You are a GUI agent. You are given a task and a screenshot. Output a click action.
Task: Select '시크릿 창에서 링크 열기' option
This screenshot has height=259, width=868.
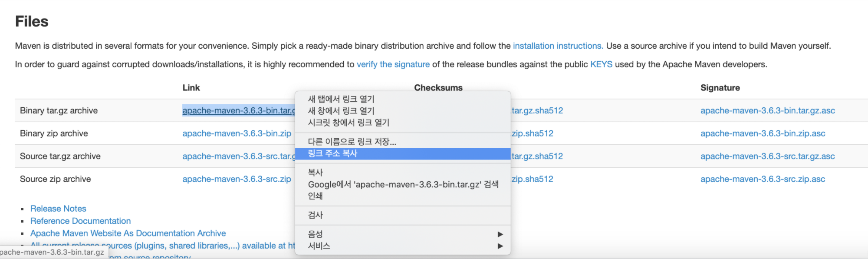pyautogui.click(x=403, y=123)
